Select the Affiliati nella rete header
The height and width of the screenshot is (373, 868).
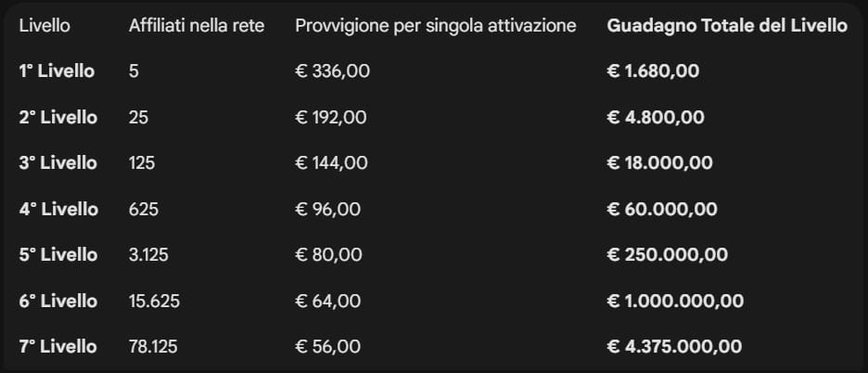click(197, 26)
